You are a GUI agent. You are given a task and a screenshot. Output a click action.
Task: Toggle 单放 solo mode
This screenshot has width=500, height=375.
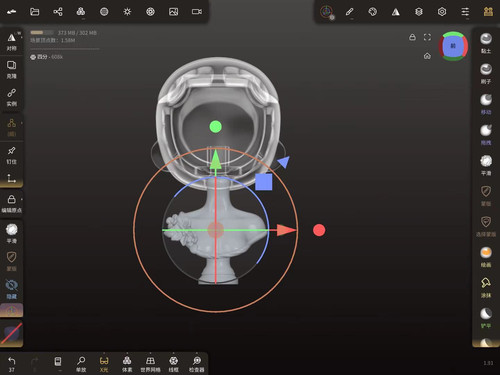point(81,364)
